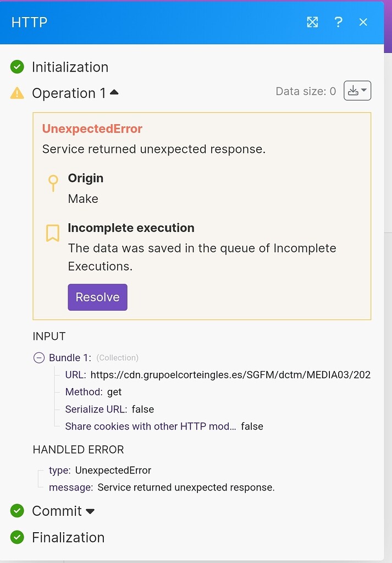Close the HTTP execution panel
Image resolution: width=392 pixels, height=563 pixels.
tap(363, 22)
